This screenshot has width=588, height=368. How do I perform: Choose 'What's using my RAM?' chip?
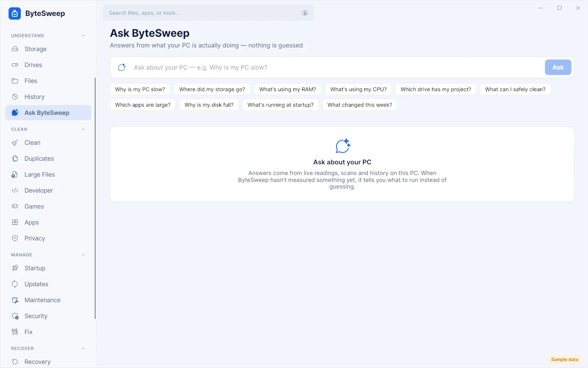tap(288, 90)
